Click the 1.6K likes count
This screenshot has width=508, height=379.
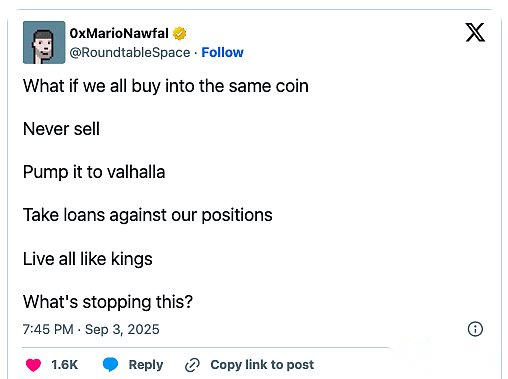pyautogui.click(x=64, y=365)
